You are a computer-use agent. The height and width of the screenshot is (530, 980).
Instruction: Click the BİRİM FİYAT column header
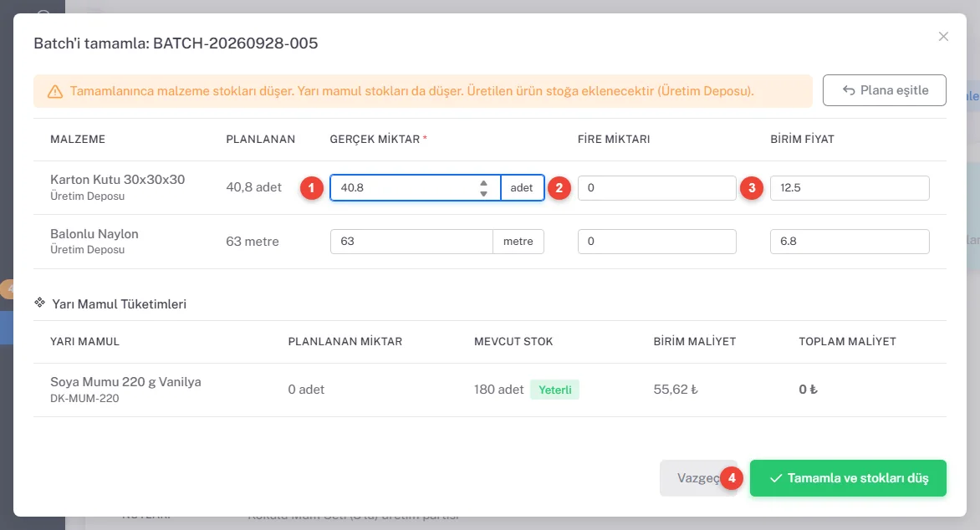click(803, 140)
